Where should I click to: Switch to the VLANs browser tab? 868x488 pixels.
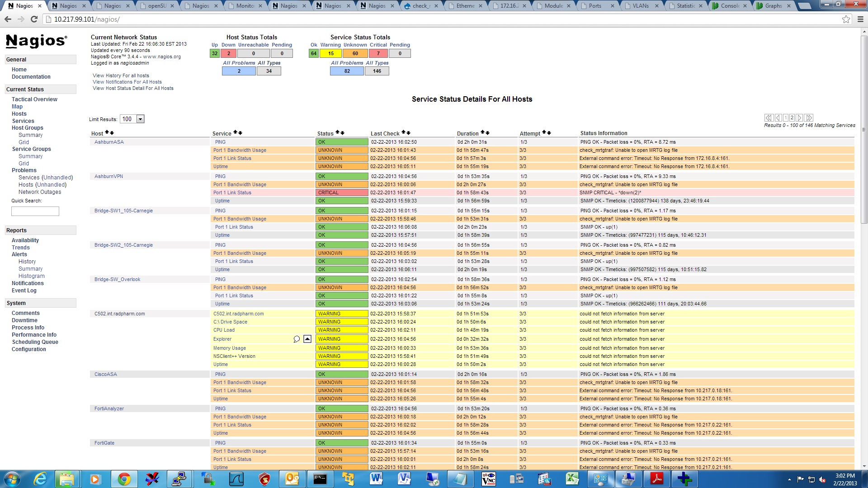(x=641, y=6)
